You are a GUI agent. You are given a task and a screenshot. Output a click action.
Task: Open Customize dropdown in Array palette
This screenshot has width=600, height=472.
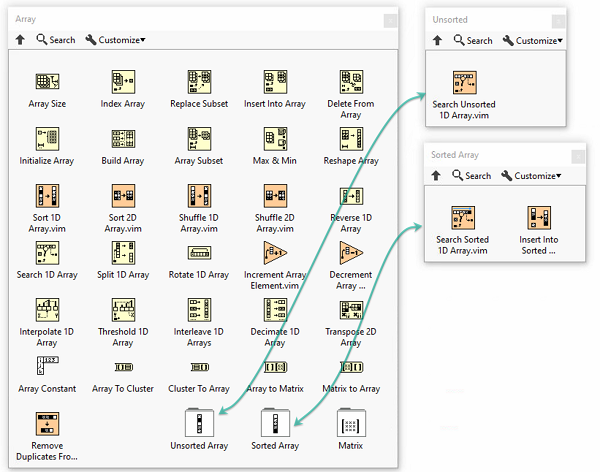click(116, 39)
